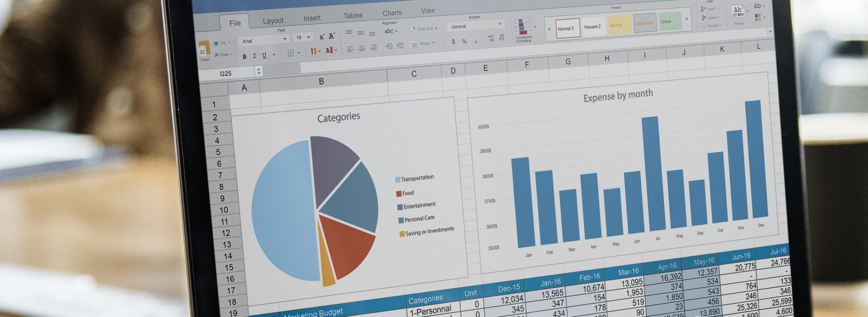
Task: Click the Format cells button
Action: 712,26
